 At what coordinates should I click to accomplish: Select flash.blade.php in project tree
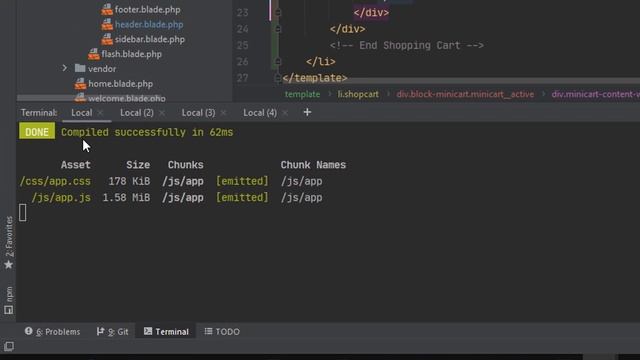tap(131, 54)
